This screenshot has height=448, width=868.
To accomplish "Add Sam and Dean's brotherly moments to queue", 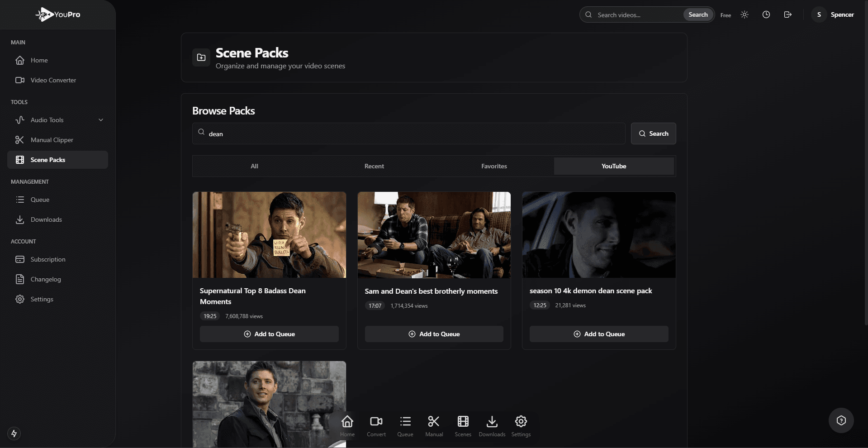I will (434, 334).
